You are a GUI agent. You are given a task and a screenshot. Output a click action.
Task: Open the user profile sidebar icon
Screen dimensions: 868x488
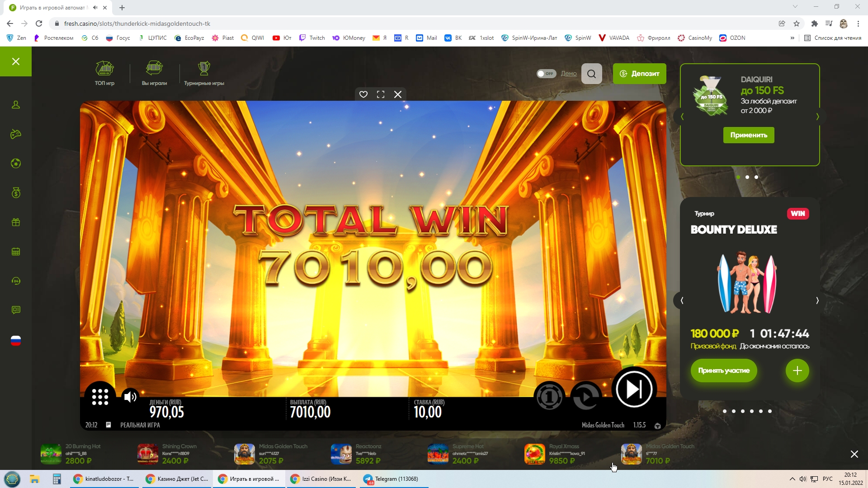click(x=16, y=105)
